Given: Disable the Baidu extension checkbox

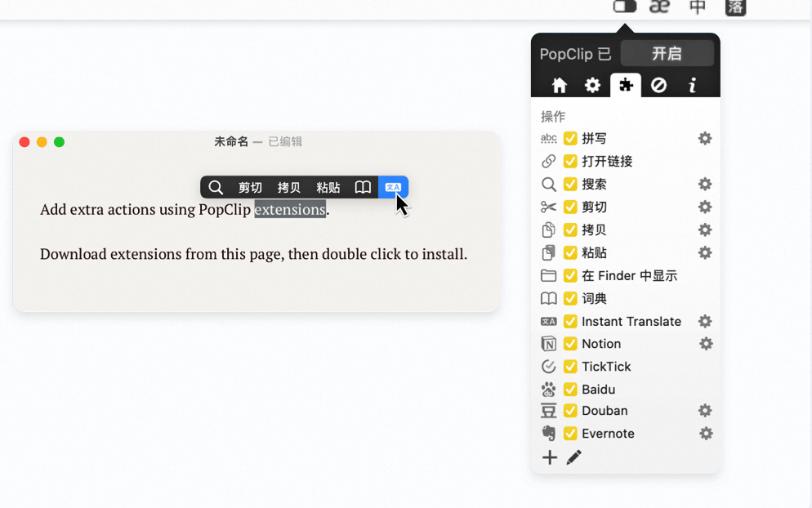Looking at the screenshot, I should (570, 389).
